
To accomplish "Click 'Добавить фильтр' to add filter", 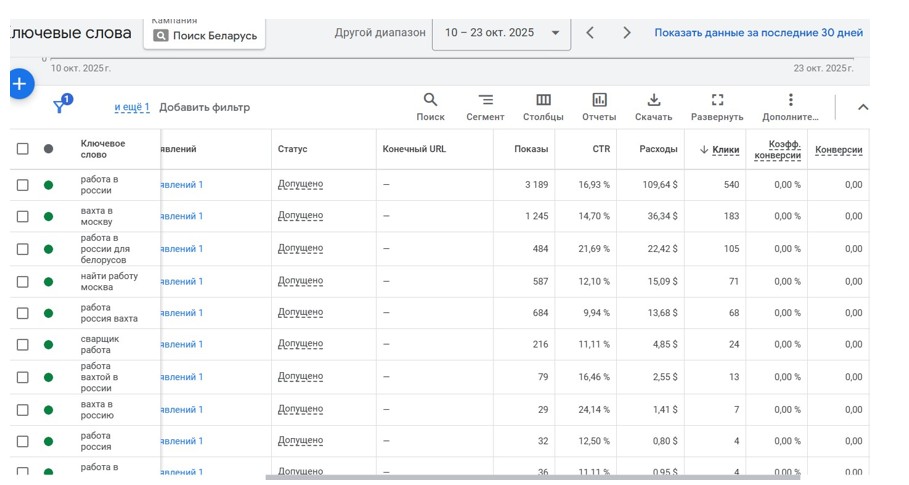I will point(204,107).
